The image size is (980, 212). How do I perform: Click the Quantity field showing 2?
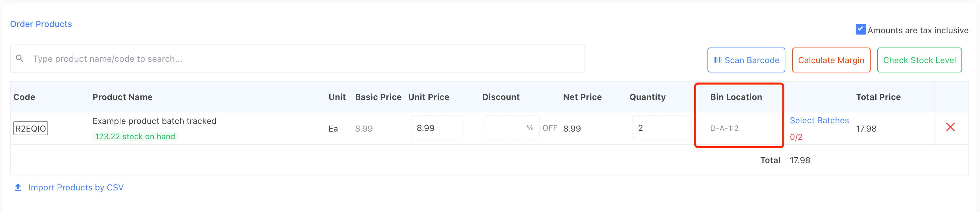coord(661,128)
